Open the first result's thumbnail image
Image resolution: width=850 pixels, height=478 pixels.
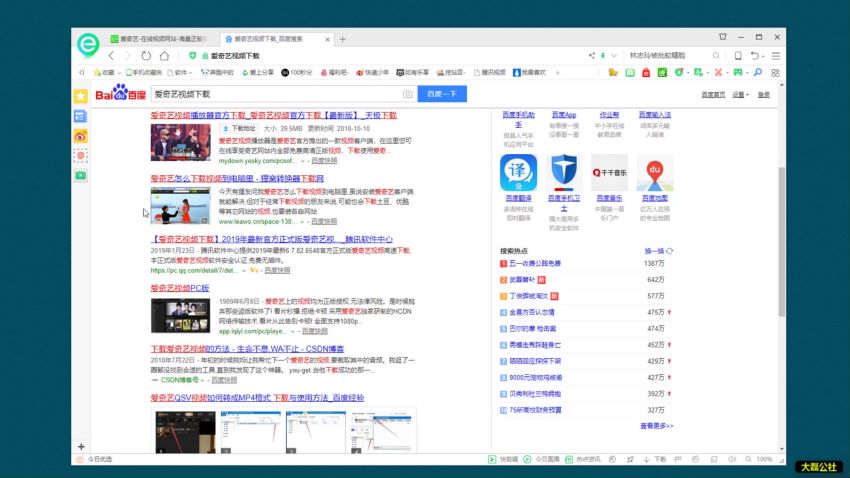point(181,143)
